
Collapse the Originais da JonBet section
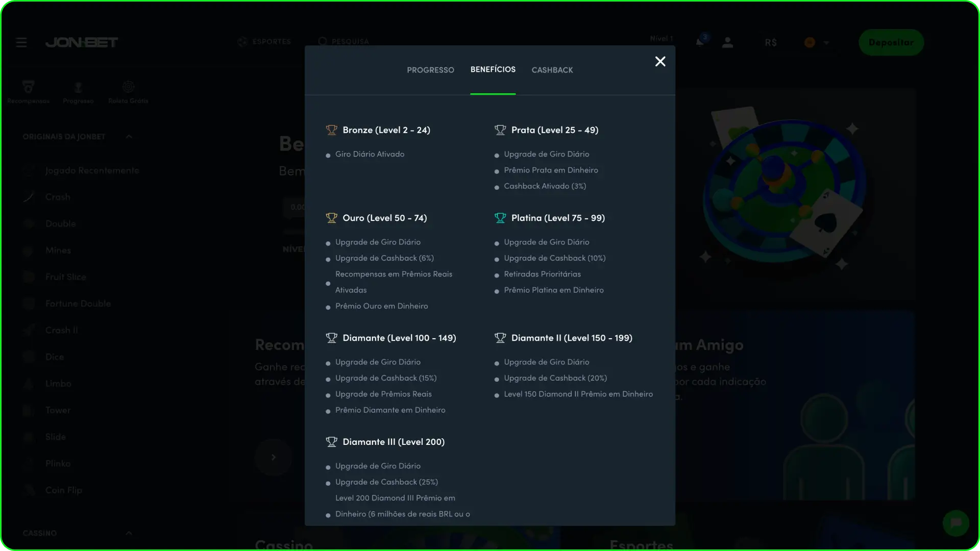pos(129,137)
